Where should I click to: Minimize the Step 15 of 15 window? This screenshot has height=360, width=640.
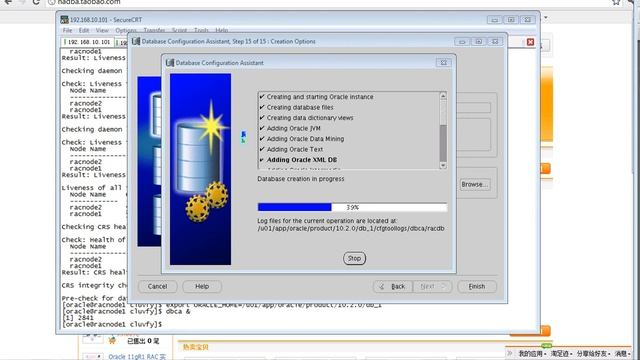point(462,41)
